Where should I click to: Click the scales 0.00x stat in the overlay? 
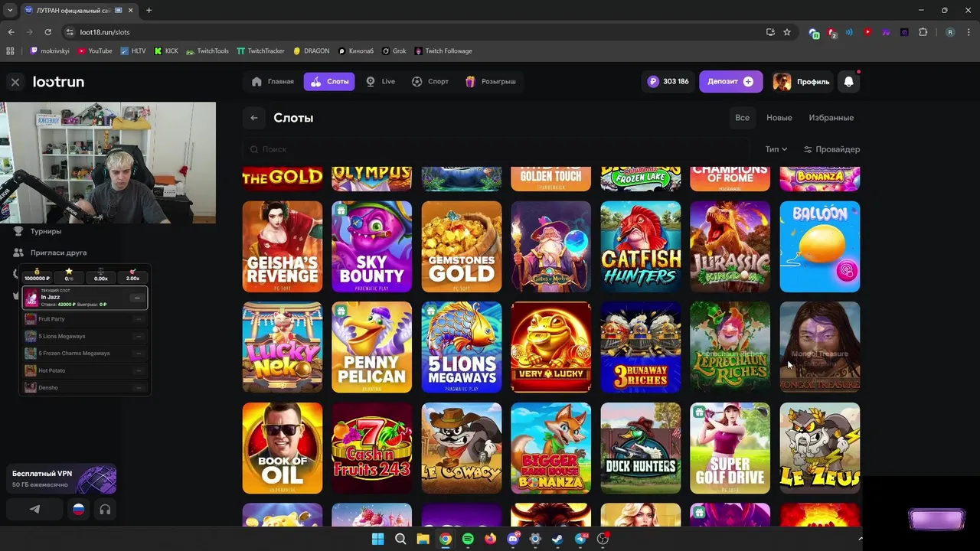101,275
